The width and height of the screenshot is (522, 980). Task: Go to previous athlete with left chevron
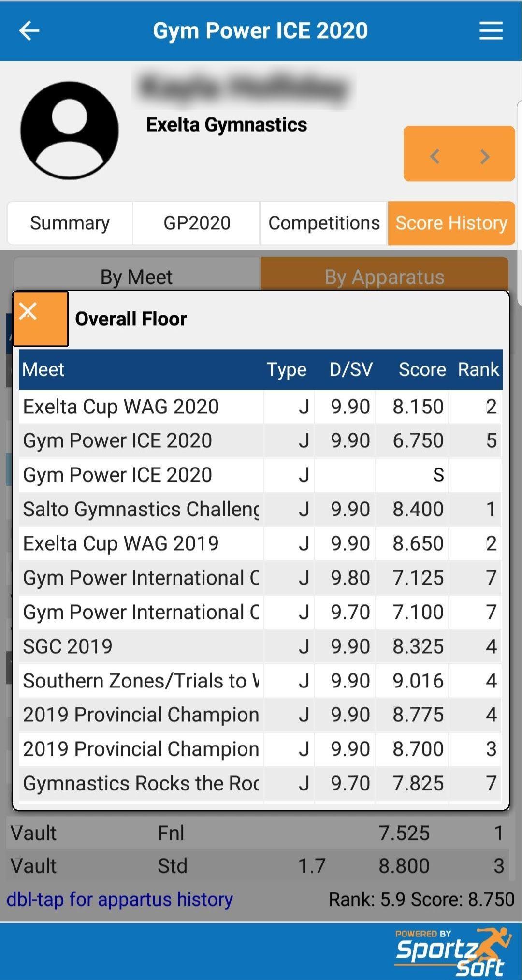coord(435,156)
